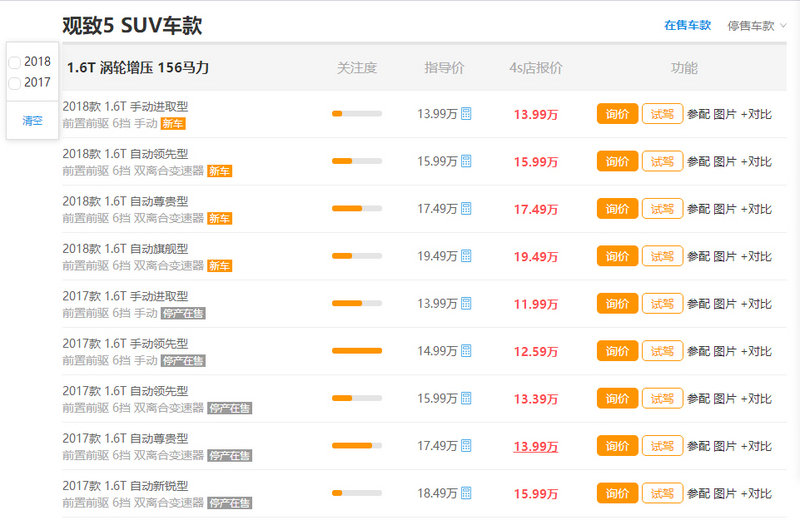800x525 pixels.
Task: Open price calculator for 2017款 1.6T 手动领先型
Action: [466, 351]
